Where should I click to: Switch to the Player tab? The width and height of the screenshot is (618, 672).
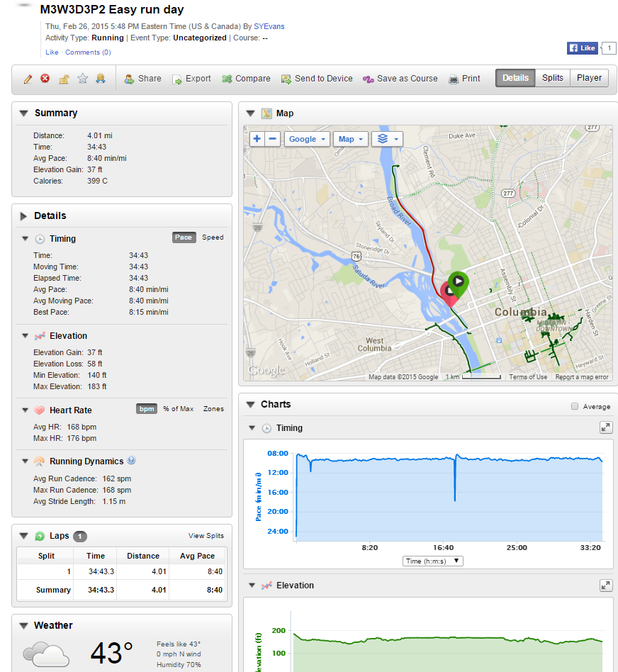[x=589, y=78]
